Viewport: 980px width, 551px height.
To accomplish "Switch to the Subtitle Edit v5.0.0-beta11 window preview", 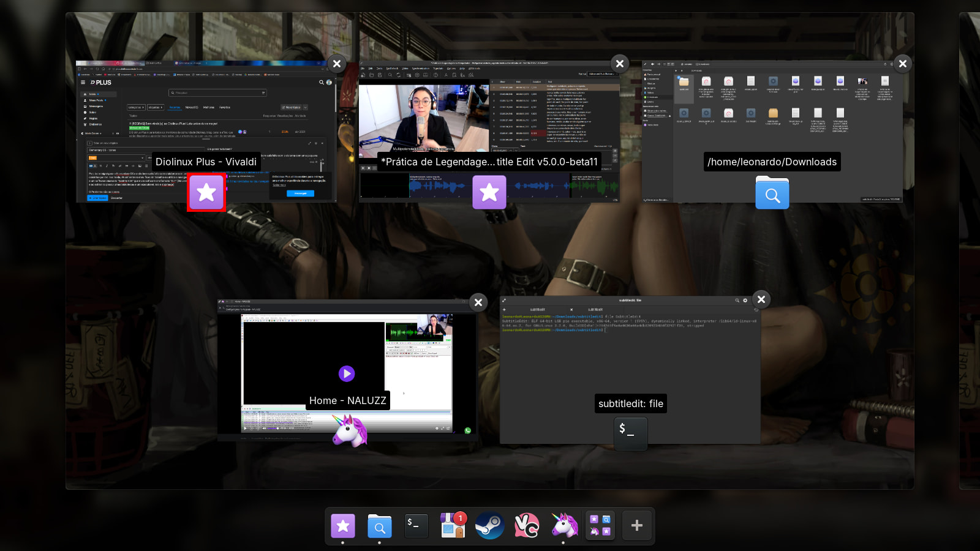I will 489,122.
